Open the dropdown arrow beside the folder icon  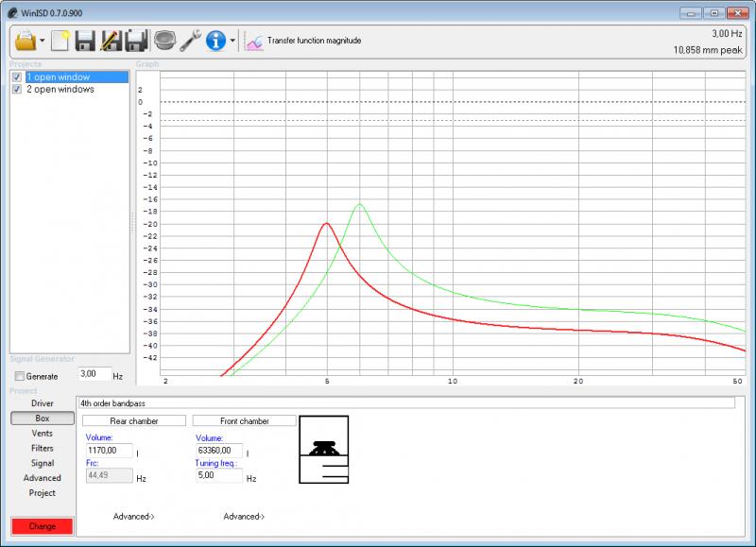[43, 42]
